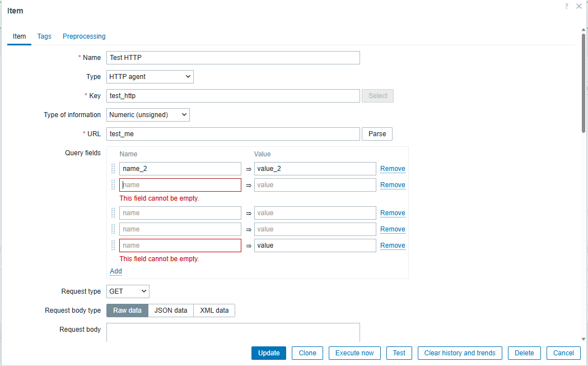Select Raw data request body type

(x=127, y=311)
